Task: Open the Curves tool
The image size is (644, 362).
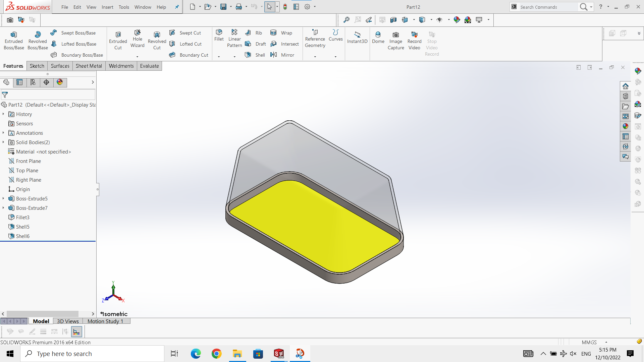Action: click(336, 36)
